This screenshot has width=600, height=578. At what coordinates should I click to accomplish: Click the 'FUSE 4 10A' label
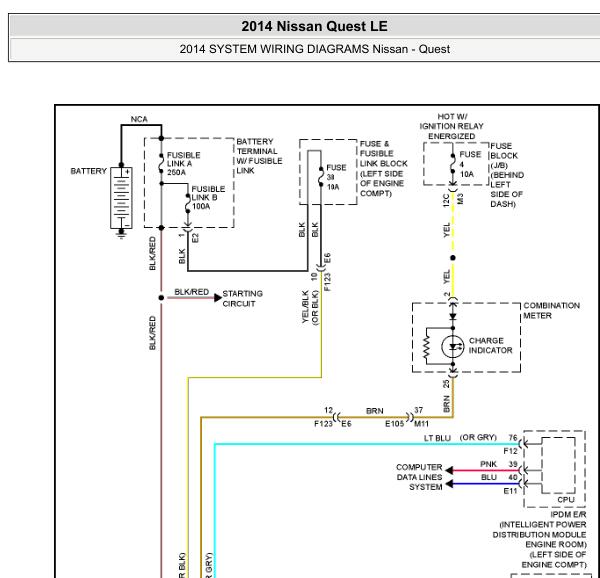click(470, 164)
